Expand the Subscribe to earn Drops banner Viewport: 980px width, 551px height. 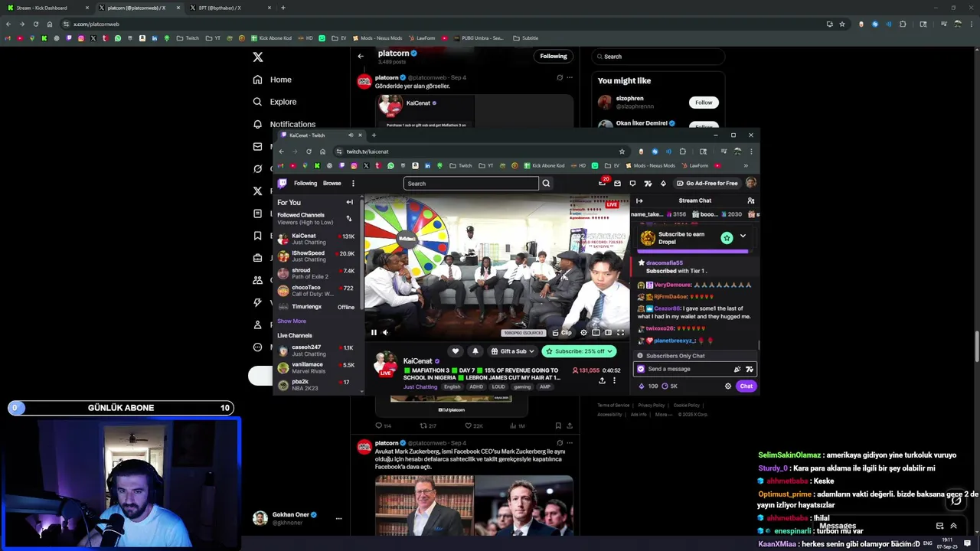[x=743, y=236]
